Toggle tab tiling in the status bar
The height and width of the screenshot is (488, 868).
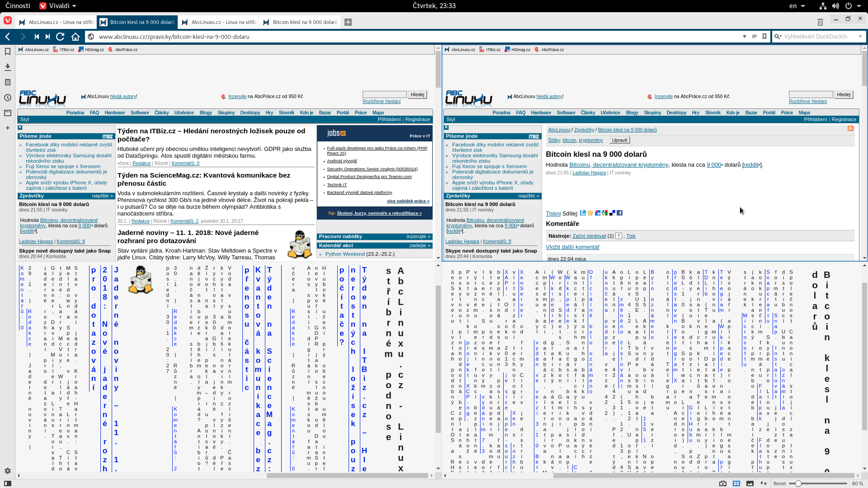pyautogui.click(x=736, y=483)
